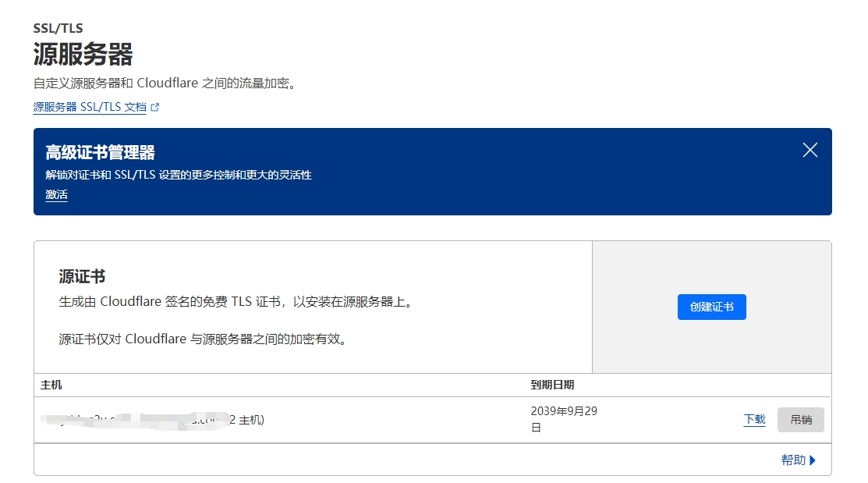The height and width of the screenshot is (483, 868).
Task: Click the 主机 column header
Action: click(x=51, y=385)
